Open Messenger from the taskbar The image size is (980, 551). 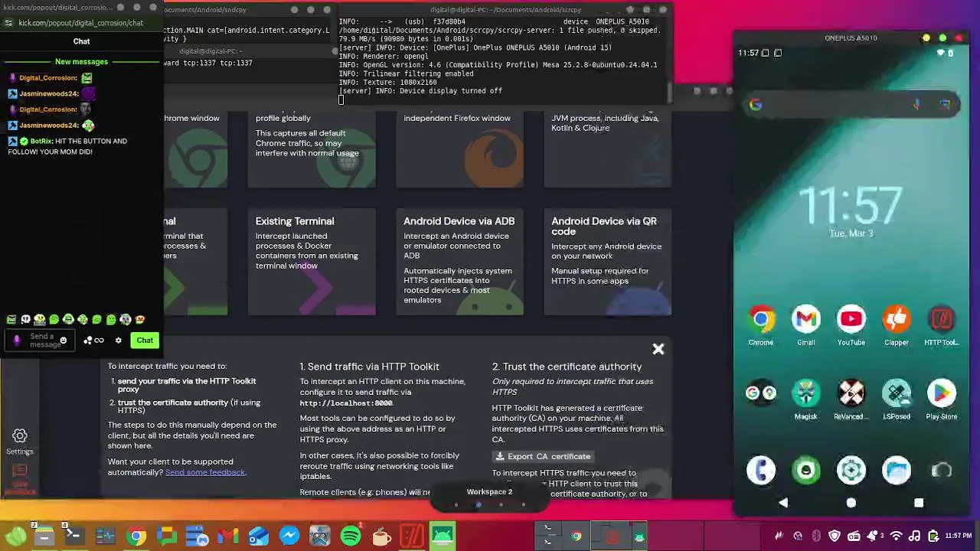[x=289, y=536]
